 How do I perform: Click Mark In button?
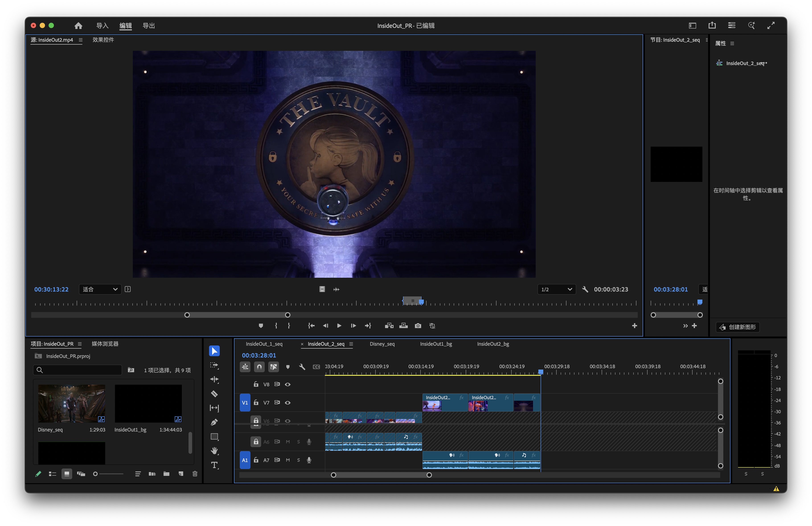click(276, 326)
